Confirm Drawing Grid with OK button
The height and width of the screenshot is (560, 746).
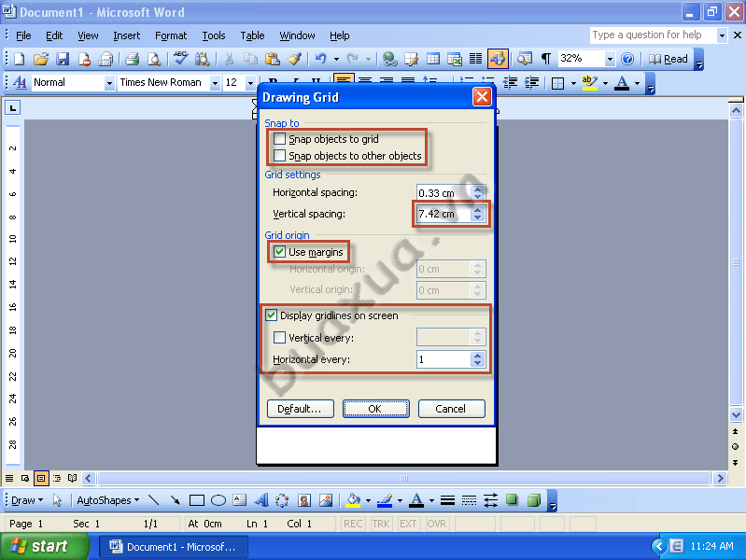tap(375, 409)
